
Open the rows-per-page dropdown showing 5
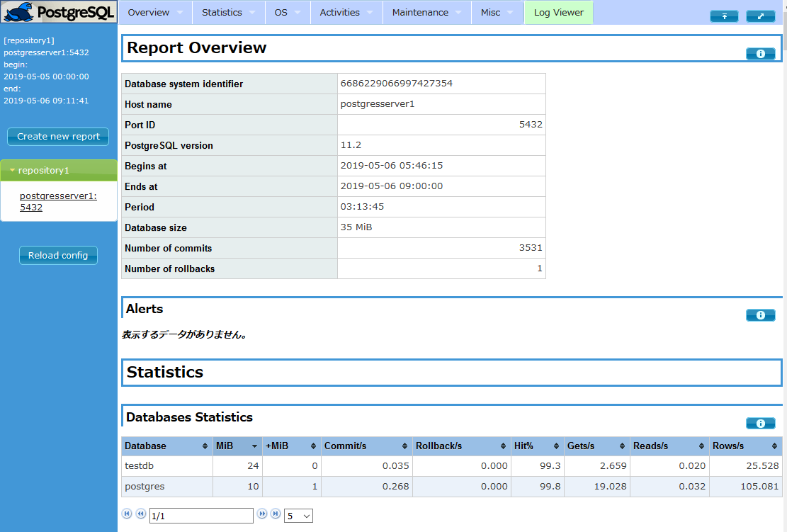[298, 515]
